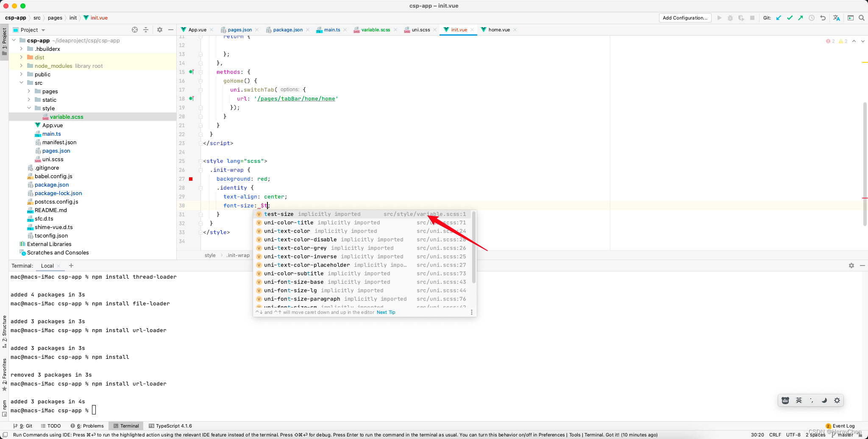Click the Structure side tool button

coord(4,332)
